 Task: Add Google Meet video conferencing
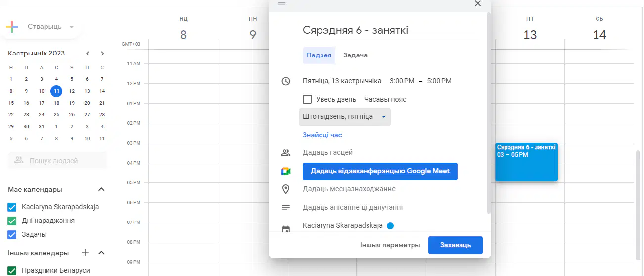tap(380, 171)
